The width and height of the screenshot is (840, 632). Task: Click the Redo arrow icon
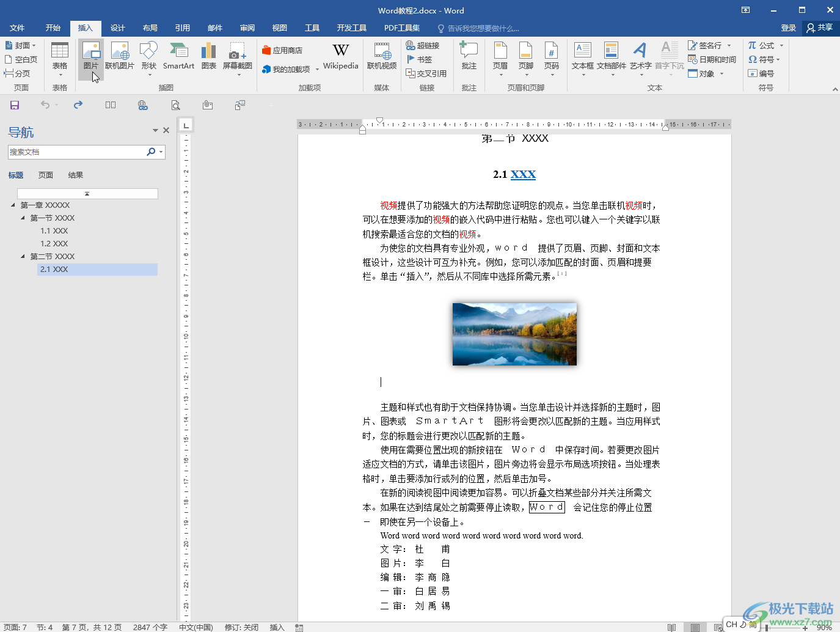(78, 105)
